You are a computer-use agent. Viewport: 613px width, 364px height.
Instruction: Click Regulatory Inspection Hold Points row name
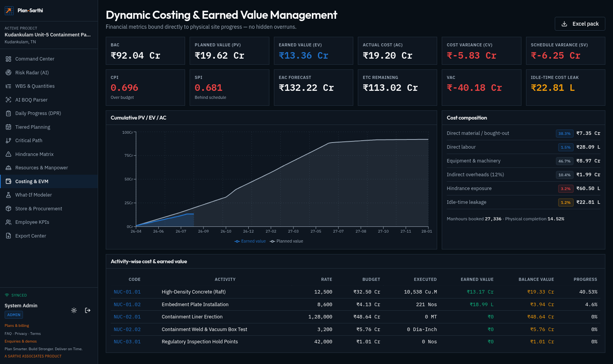(200, 342)
